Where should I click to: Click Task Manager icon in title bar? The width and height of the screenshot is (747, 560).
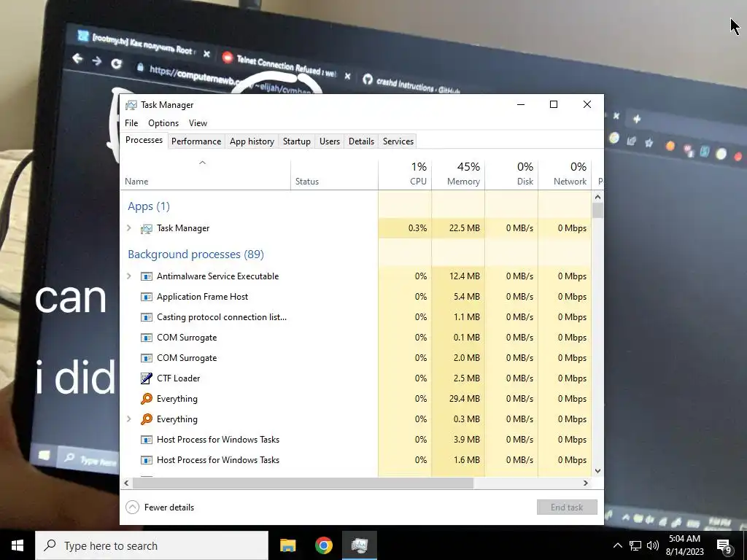[x=131, y=105]
